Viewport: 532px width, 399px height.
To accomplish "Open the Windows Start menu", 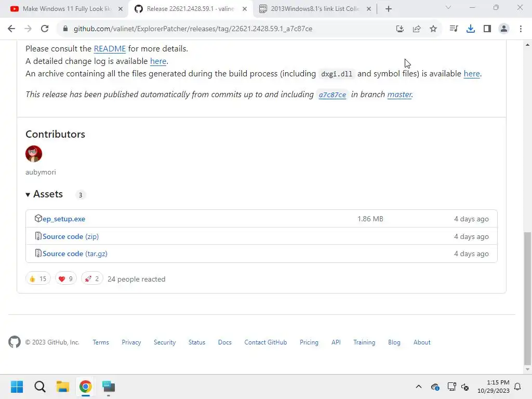I will point(17,387).
